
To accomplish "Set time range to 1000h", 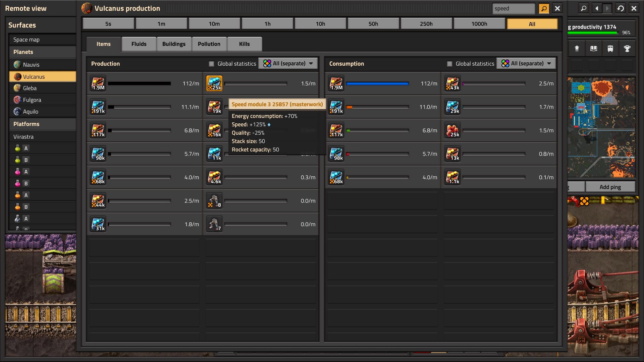I will coord(479,24).
